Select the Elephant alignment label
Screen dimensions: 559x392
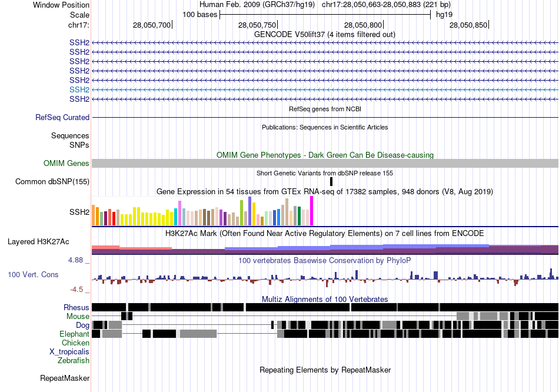coord(74,334)
